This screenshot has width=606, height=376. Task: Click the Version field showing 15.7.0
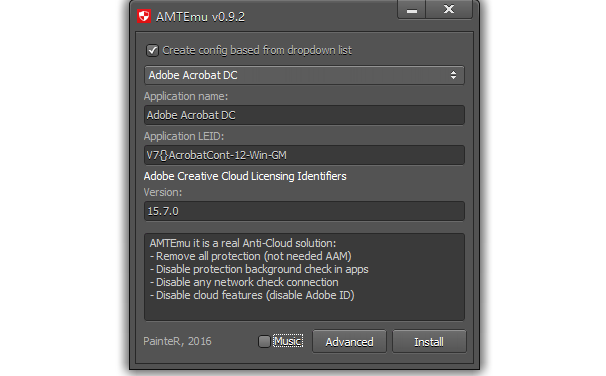304,211
